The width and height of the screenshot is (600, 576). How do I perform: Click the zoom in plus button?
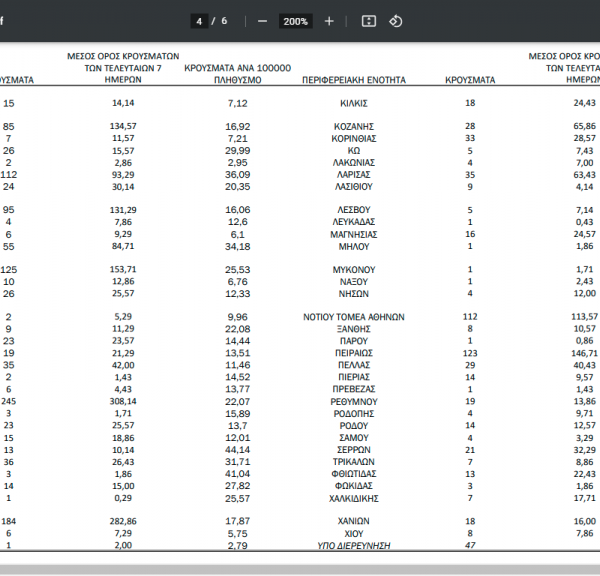point(329,21)
